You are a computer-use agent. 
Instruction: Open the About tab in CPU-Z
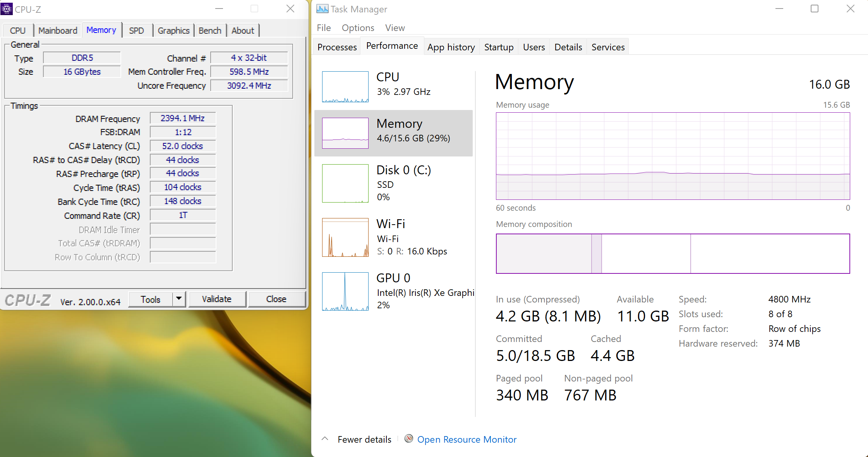243,31
